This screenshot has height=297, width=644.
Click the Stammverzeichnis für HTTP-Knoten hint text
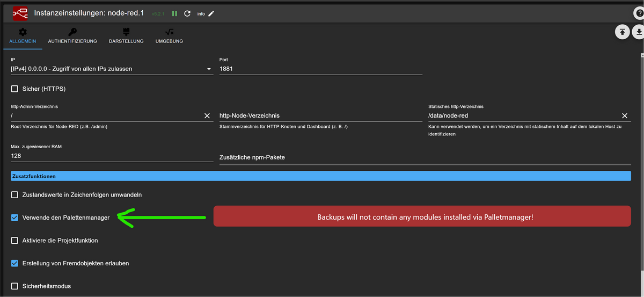click(x=283, y=127)
